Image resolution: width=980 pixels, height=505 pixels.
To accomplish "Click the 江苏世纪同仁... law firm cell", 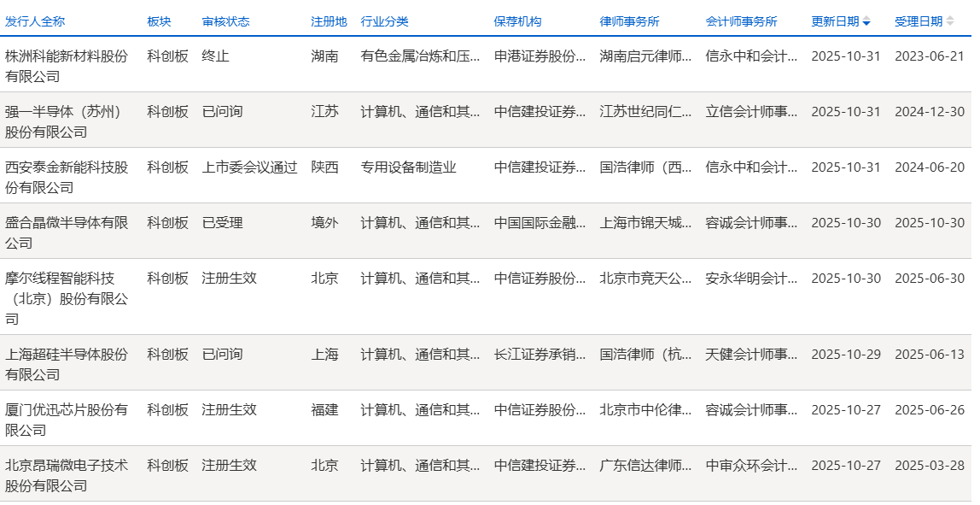I will point(645,112).
